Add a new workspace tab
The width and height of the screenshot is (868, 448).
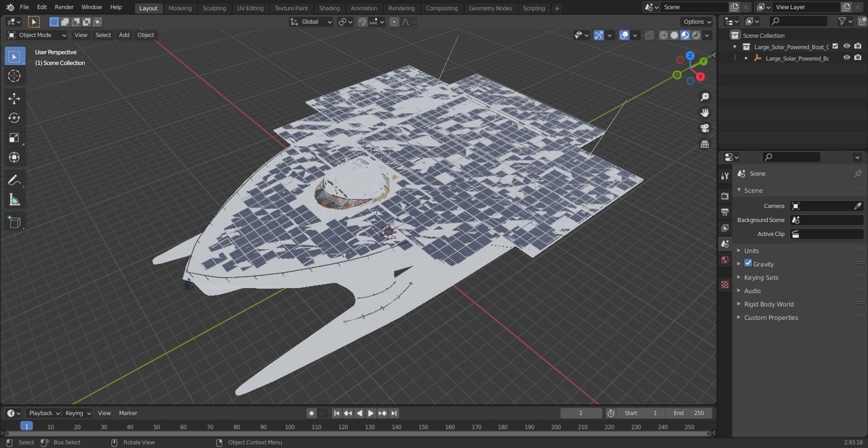[557, 8]
